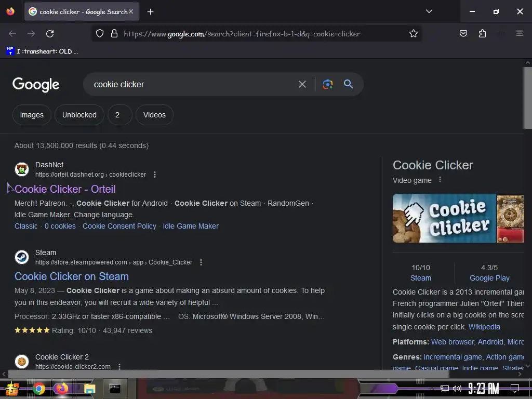The image size is (532, 399).
Task: Go to the Google logo homepage
Action: click(36, 85)
